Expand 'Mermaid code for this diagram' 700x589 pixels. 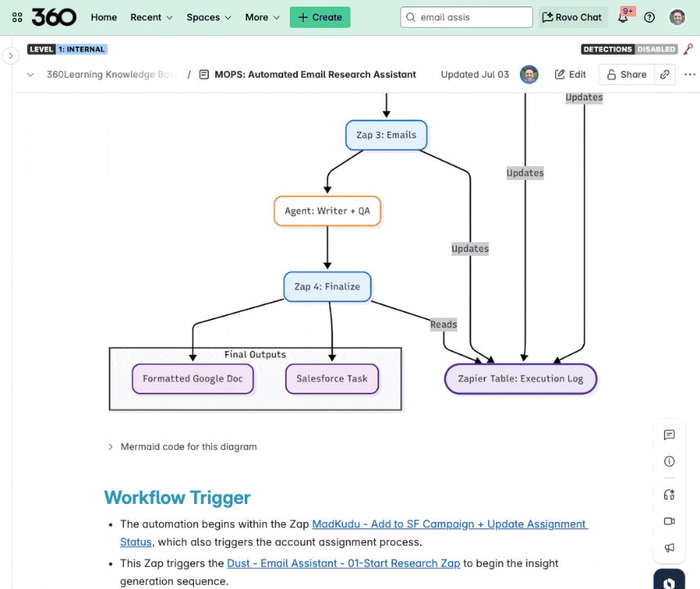tap(183, 447)
